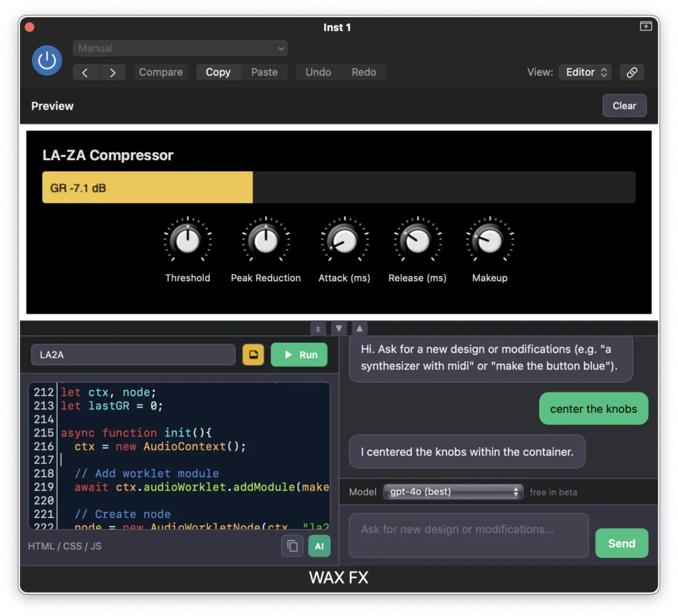Toggle the green AI button

(x=319, y=546)
